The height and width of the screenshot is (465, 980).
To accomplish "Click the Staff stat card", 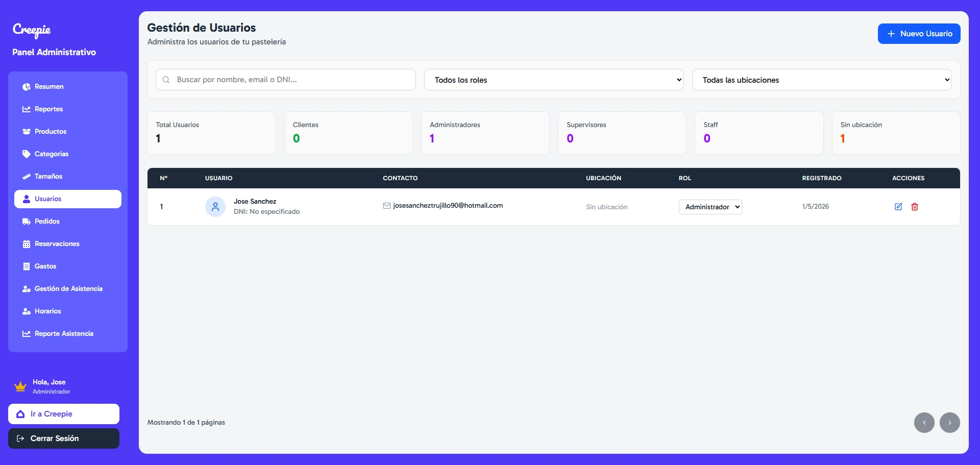I will 759,133.
